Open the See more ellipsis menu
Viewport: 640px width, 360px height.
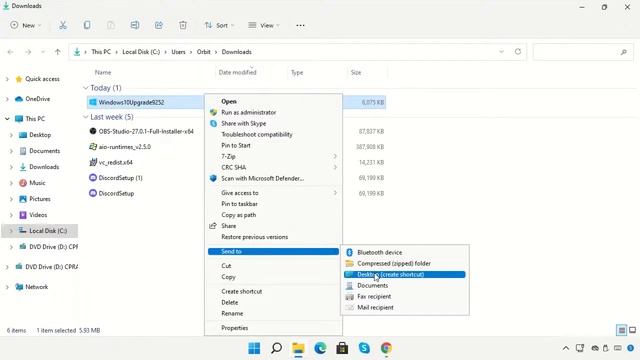pos(300,25)
